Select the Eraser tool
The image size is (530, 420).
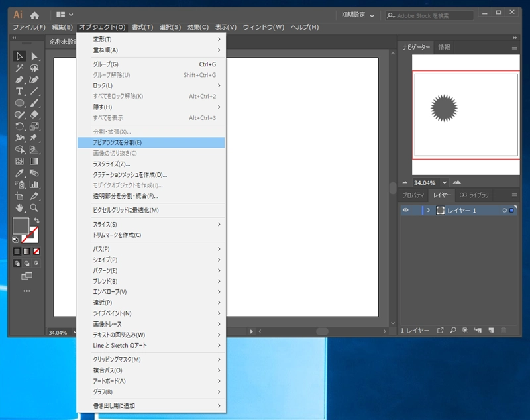click(34, 115)
